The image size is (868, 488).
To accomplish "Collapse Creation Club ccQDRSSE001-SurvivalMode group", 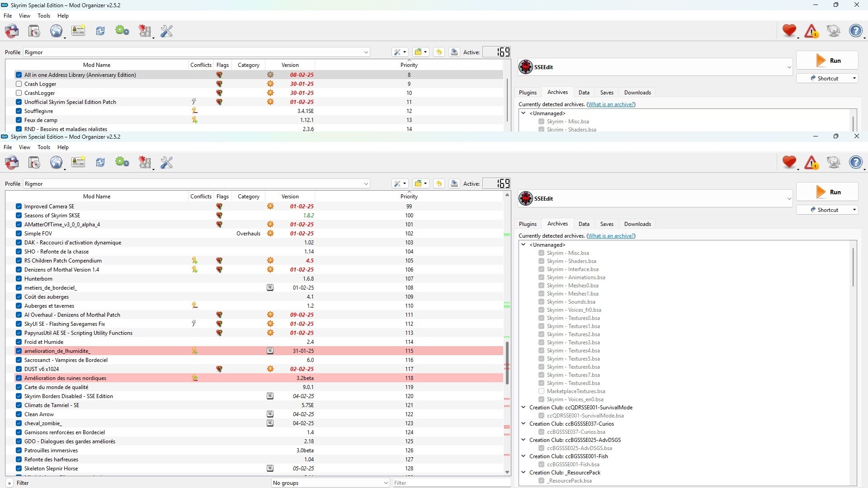I will click(524, 407).
